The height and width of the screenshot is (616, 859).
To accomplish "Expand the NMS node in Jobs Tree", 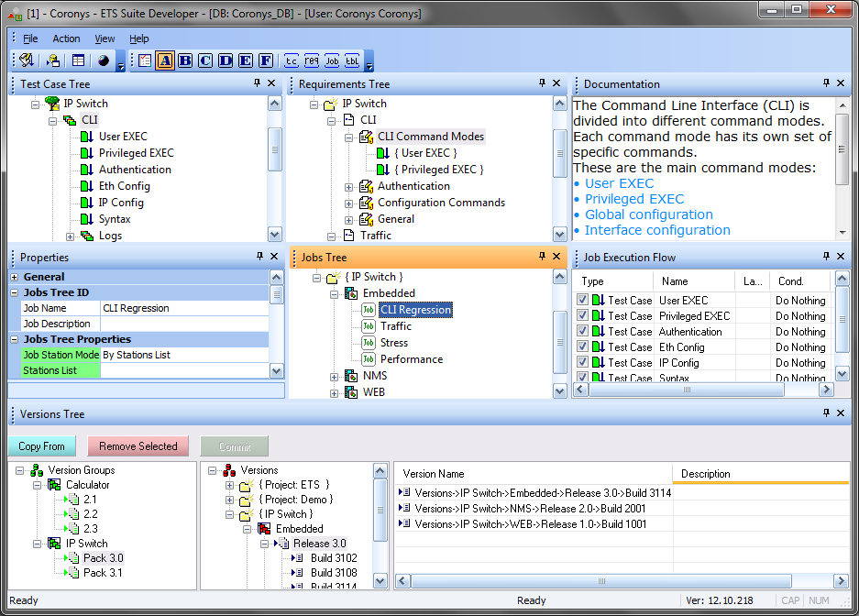I will 335,376.
